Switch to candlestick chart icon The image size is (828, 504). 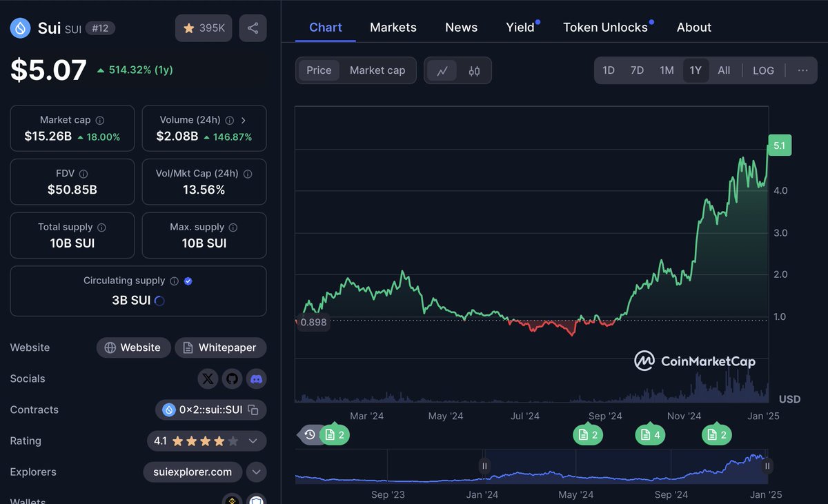[x=474, y=70]
